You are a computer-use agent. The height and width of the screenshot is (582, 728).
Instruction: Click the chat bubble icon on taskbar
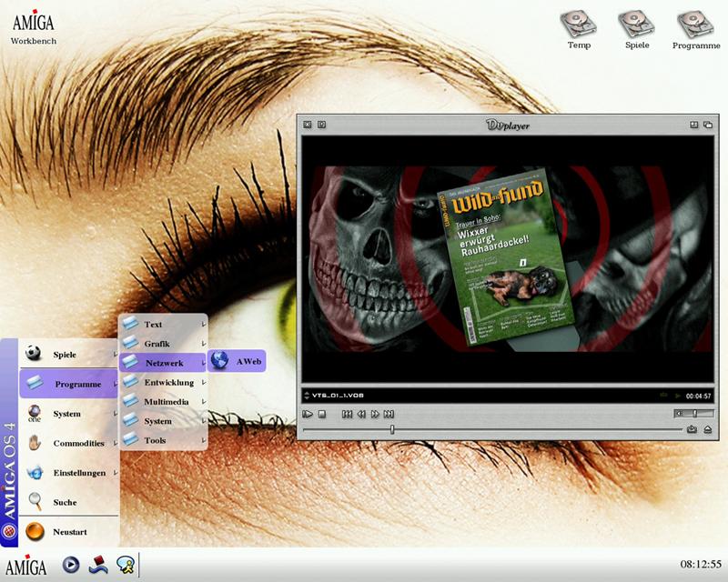126,565
